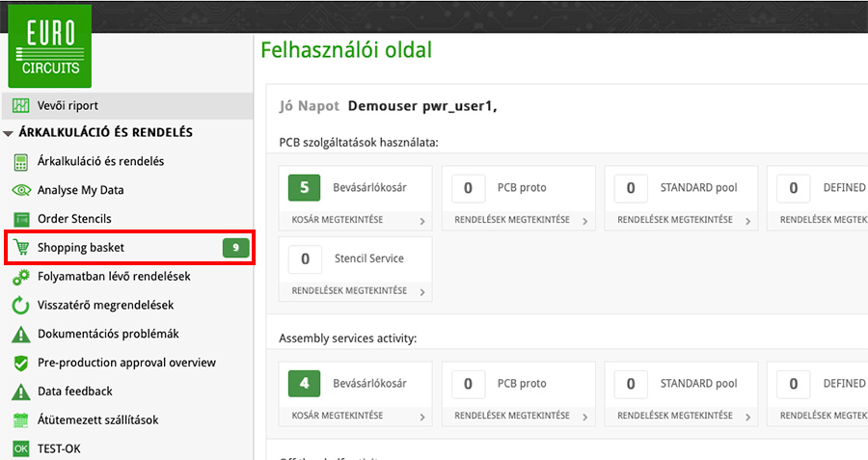Viewport: 868px width, 460px height.
Task: Expand Rendelések megtekintése under Stencil Service
Action: [x=422, y=292]
